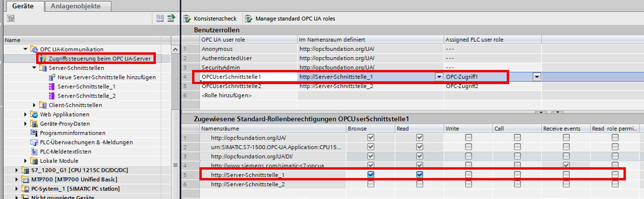The width and height of the screenshot is (644, 199).
Task: Click the Programminformationen icon in the tree
Action: point(34,133)
